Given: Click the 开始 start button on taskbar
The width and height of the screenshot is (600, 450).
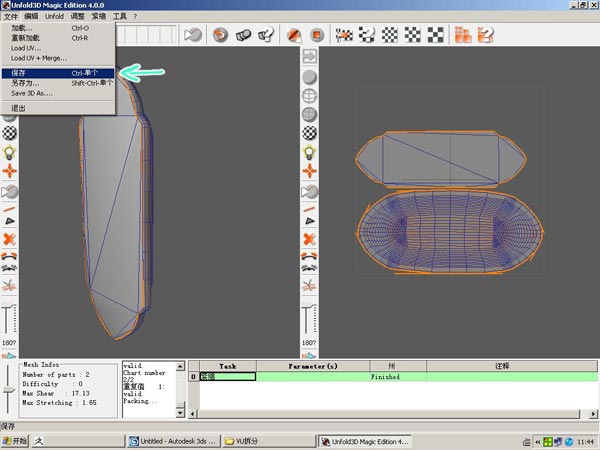Looking at the screenshot, I should coord(15,441).
